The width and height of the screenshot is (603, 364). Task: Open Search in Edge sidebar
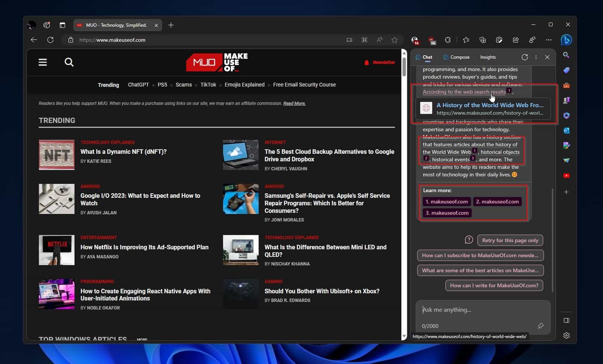[x=566, y=55]
